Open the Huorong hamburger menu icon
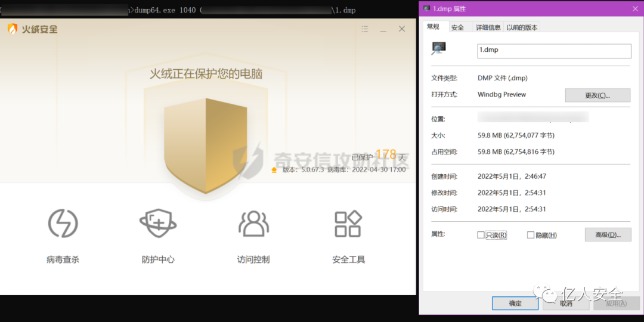Viewport: 644px width, 322px height. 365,29
